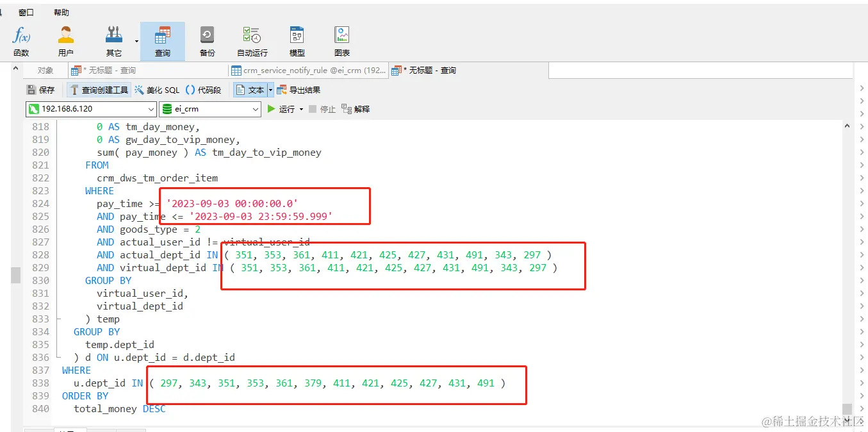The image size is (868, 432).
Task: Open the 192.168.6.120 connection dropdown
Action: tap(90, 109)
